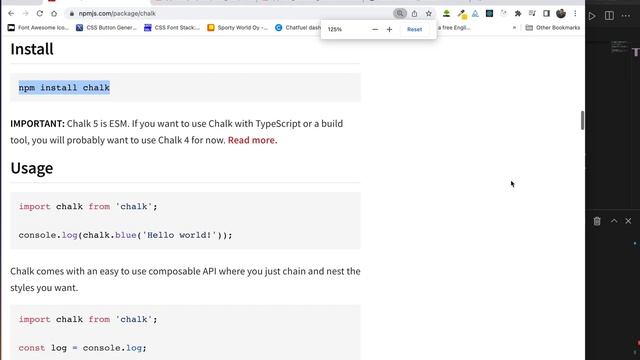This screenshot has height=360, width=640.
Task: Reload the npmjs page
Action: [40, 13]
